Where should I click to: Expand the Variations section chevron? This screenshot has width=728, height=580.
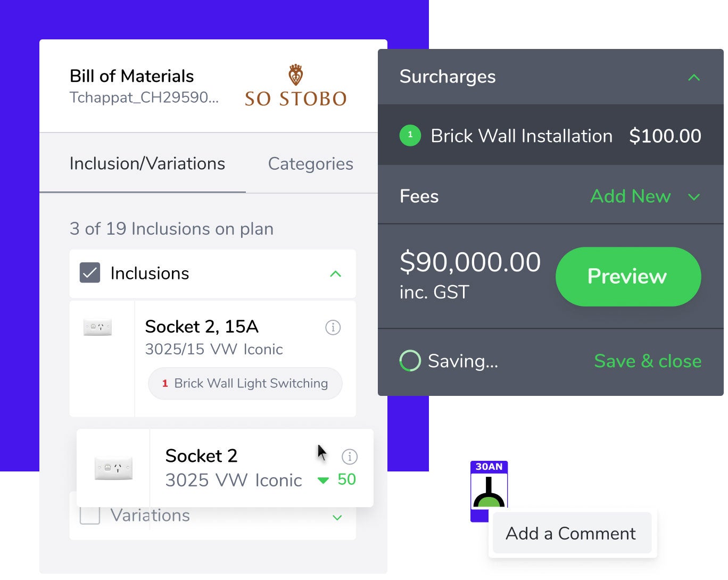tap(337, 518)
